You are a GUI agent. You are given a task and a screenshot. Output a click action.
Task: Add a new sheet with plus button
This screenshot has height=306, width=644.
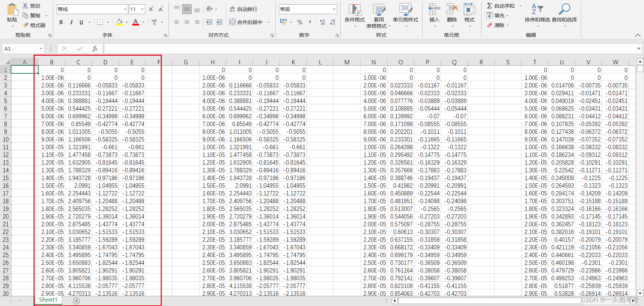(77, 301)
